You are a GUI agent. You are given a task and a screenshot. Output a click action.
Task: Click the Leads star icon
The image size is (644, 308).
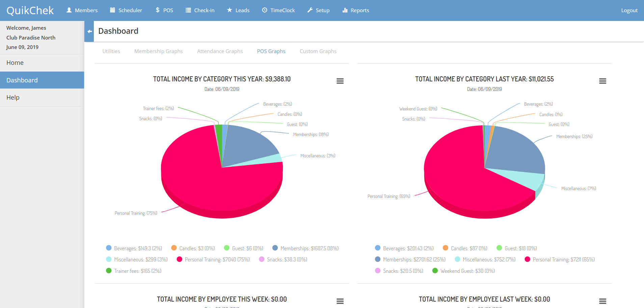(230, 10)
